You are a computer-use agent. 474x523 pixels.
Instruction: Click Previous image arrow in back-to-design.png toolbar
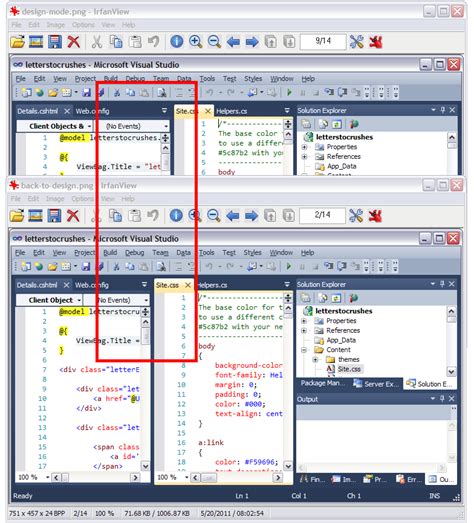coord(232,216)
